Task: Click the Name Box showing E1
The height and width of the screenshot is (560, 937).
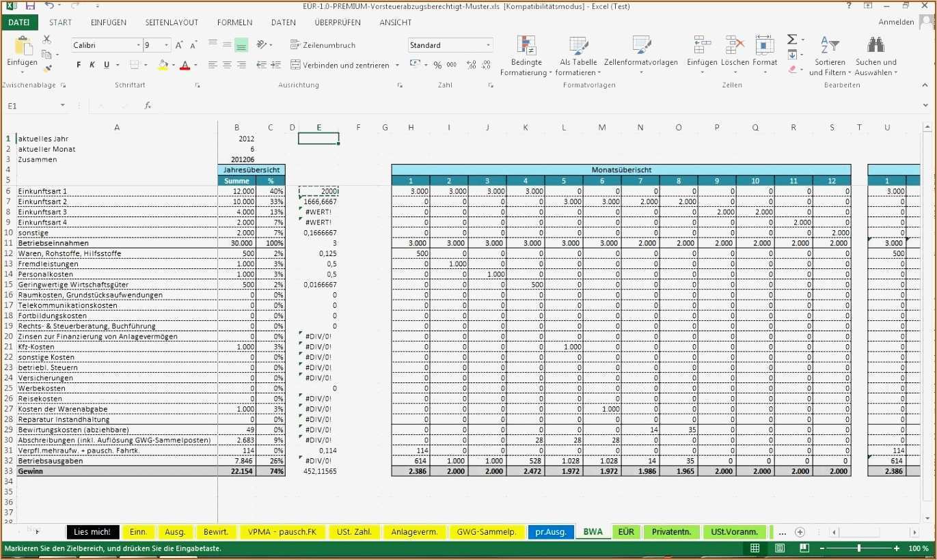Action: [x=31, y=105]
